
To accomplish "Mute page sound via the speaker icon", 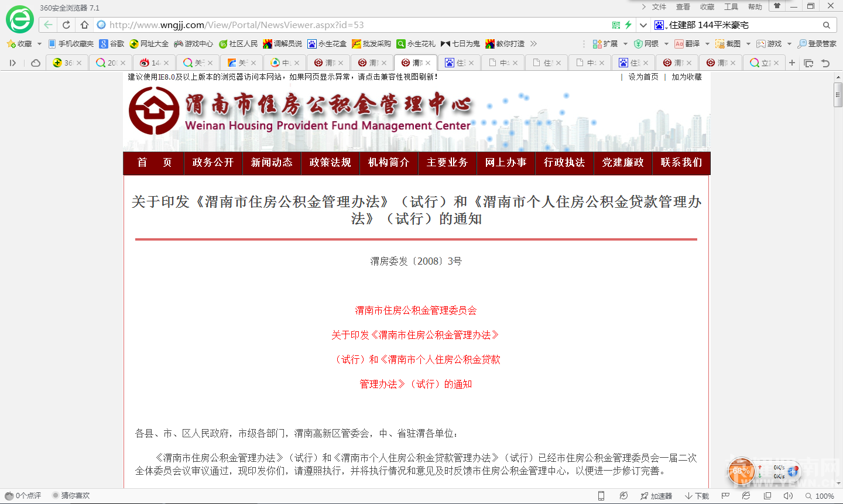I will 789,495.
